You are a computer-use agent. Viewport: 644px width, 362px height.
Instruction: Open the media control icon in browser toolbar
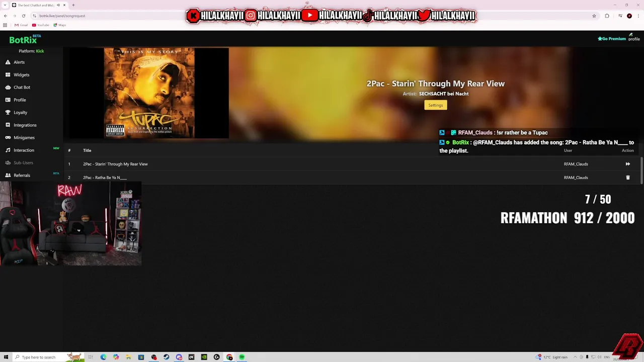[x=620, y=16]
